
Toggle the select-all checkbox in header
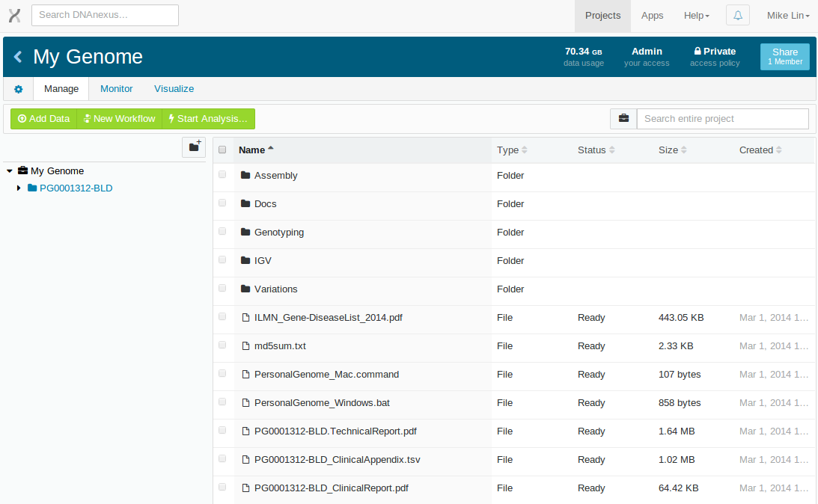(x=222, y=150)
